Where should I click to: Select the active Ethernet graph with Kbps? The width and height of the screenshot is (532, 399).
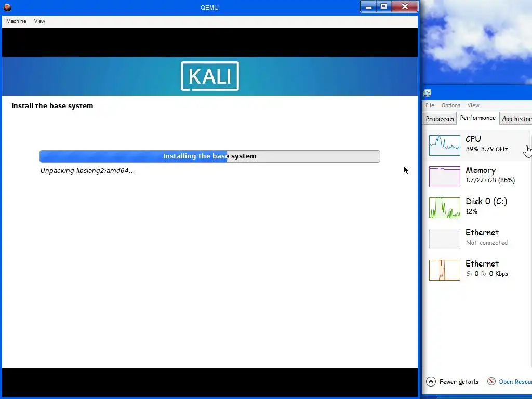(x=445, y=270)
